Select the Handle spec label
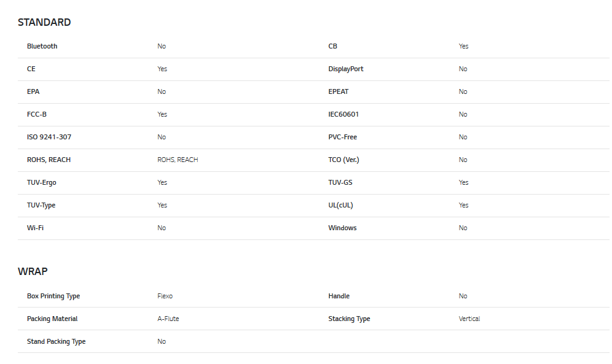The width and height of the screenshot is (612, 364). click(339, 296)
